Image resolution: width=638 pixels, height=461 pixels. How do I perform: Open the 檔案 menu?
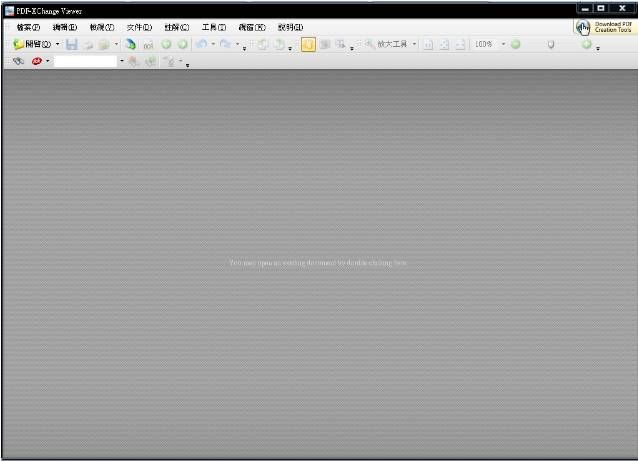click(28, 27)
